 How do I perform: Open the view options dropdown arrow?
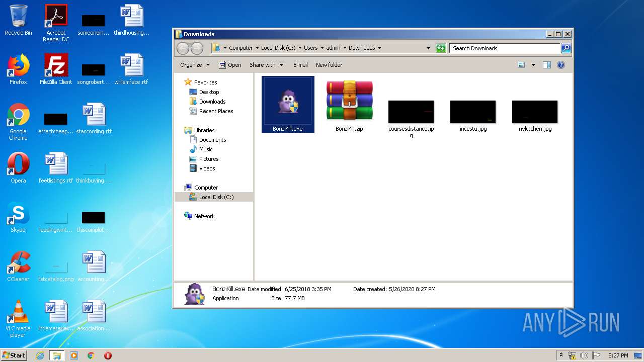[533, 65]
